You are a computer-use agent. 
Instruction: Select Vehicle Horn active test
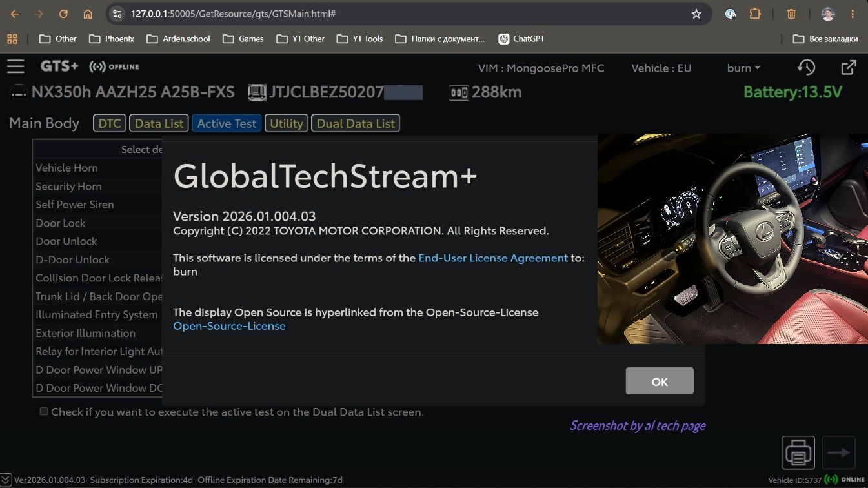tap(98, 168)
